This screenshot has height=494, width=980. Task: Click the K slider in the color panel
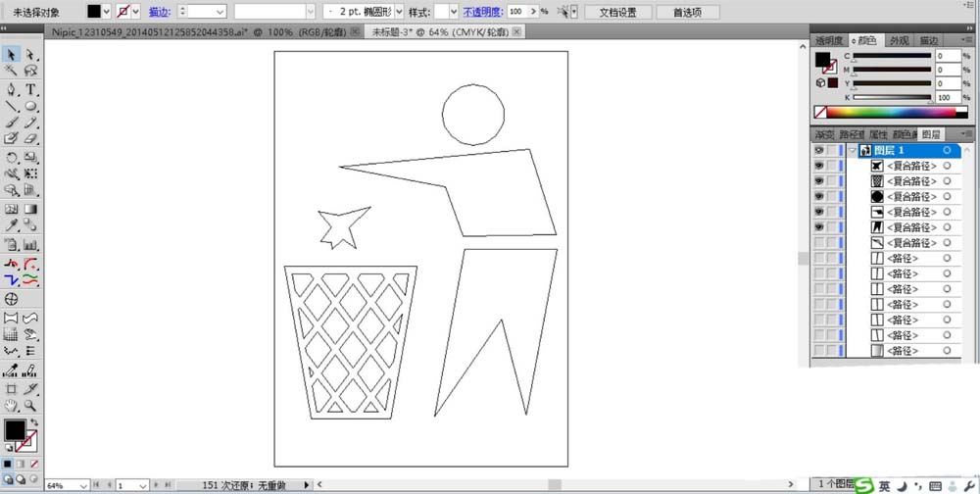click(892, 98)
